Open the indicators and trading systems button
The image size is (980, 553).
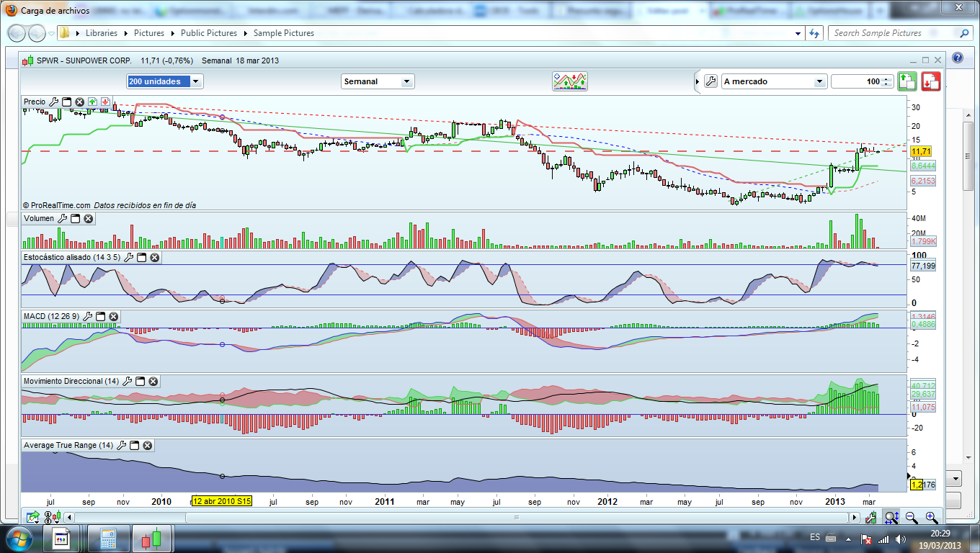pyautogui.click(x=570, y=81)
